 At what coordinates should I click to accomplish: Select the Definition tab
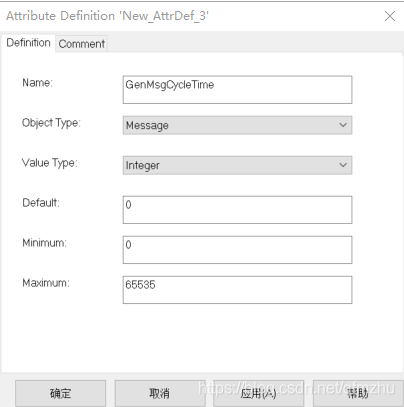point(28,43)
